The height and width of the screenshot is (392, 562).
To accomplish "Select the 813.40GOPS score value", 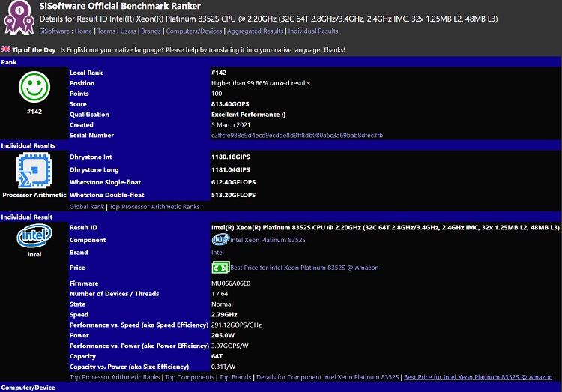I will pyautogui.click(x=230, y=104).
